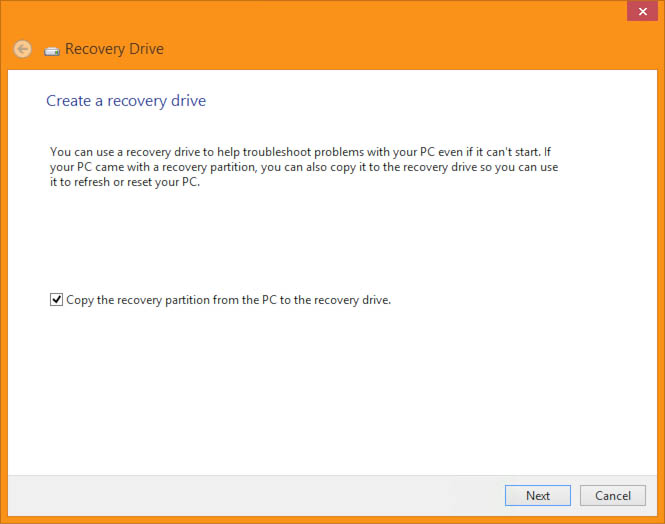
Task: Click the 'Recovery Drive' window title text
Action: tap(114, 49)
